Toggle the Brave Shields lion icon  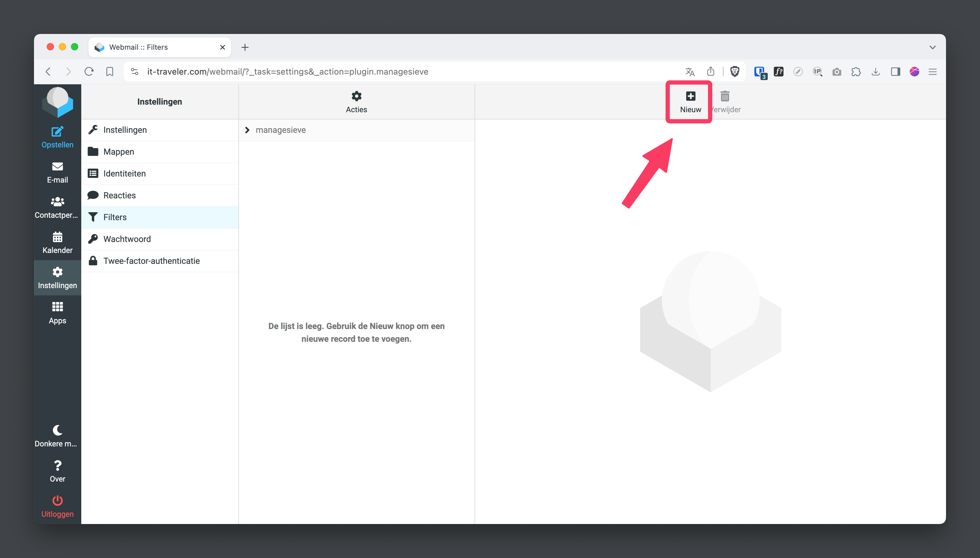734,72
